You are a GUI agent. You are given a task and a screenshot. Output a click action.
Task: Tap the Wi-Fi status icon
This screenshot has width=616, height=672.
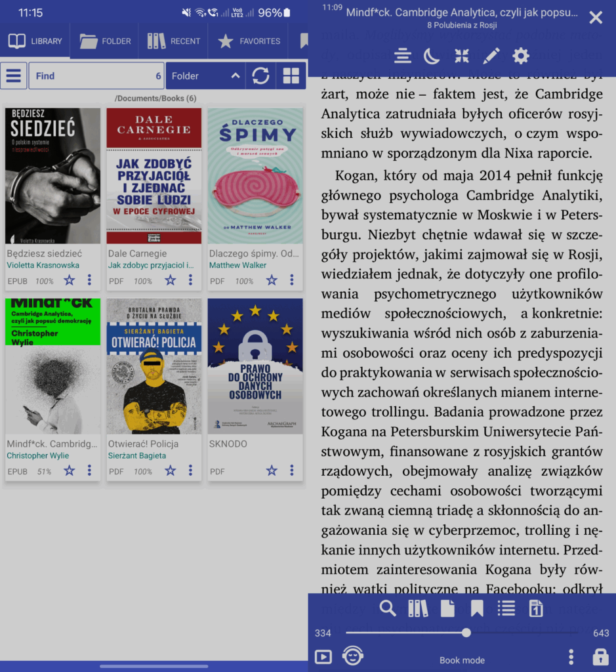coord(200,12)
